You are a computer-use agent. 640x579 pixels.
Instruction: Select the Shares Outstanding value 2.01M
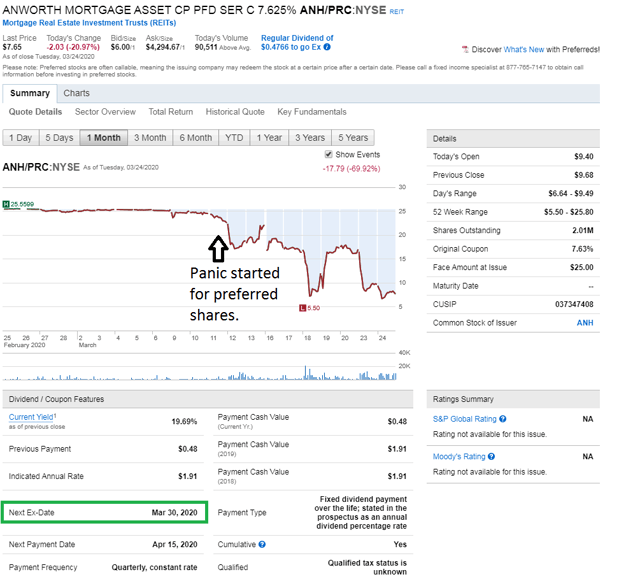[x=583, y=231]
